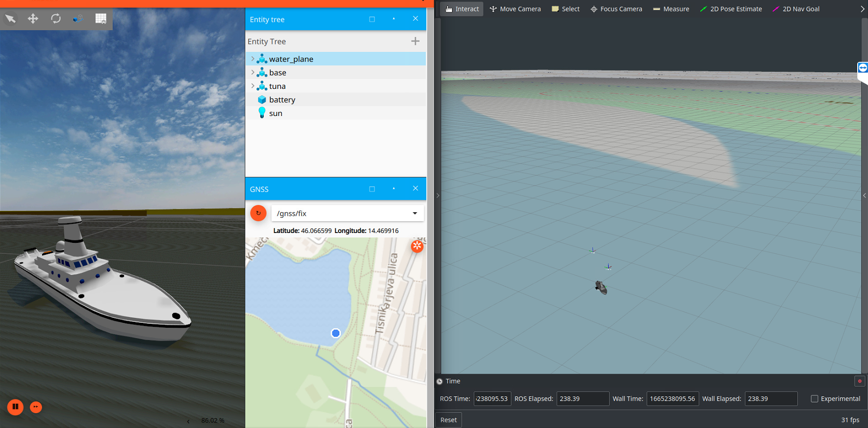Image resolution: width=868 pixels, height=428 pixels.
Task: Select the sun light entity
Action: click(x=335, y=113)
